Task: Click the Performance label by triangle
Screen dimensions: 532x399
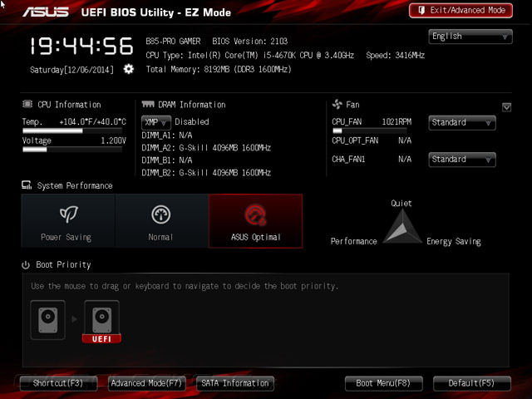Action: click(x=354, y=241)
